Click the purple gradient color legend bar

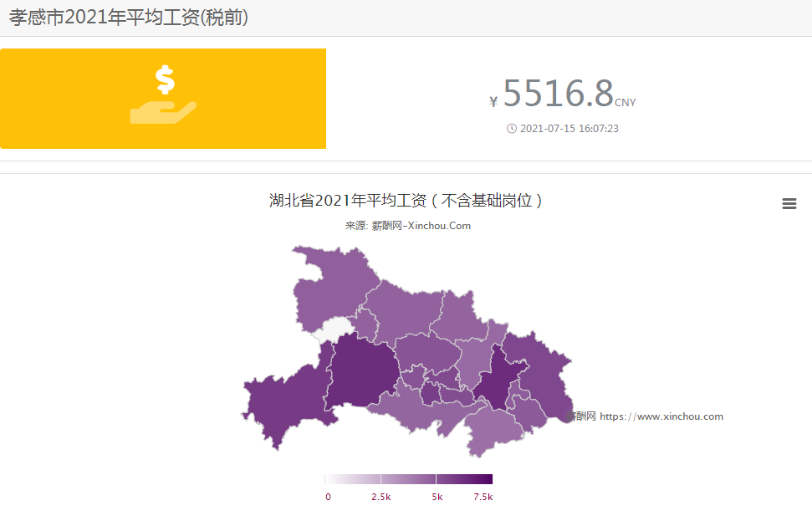[x=408, y=479]
